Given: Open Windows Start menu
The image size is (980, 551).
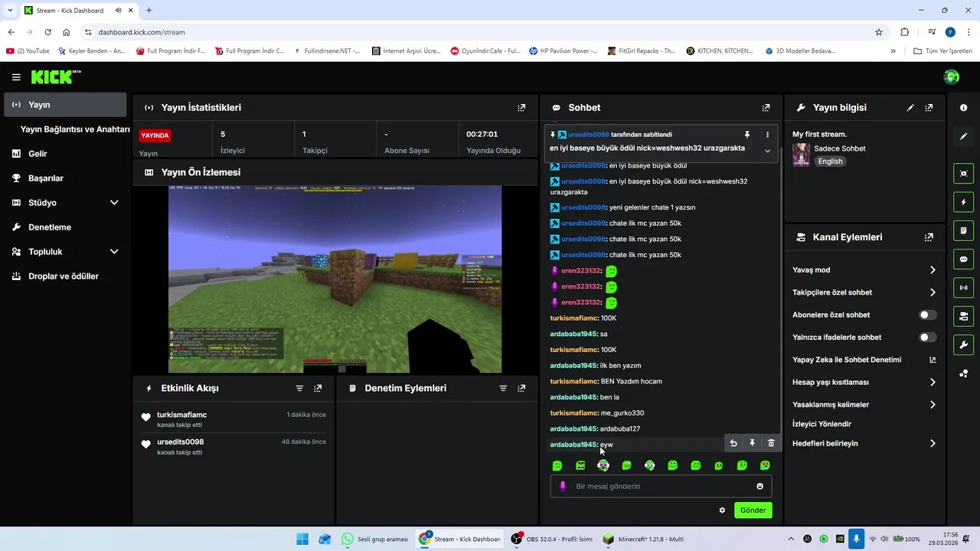Looking at the screenshot, I should point(302,539).
